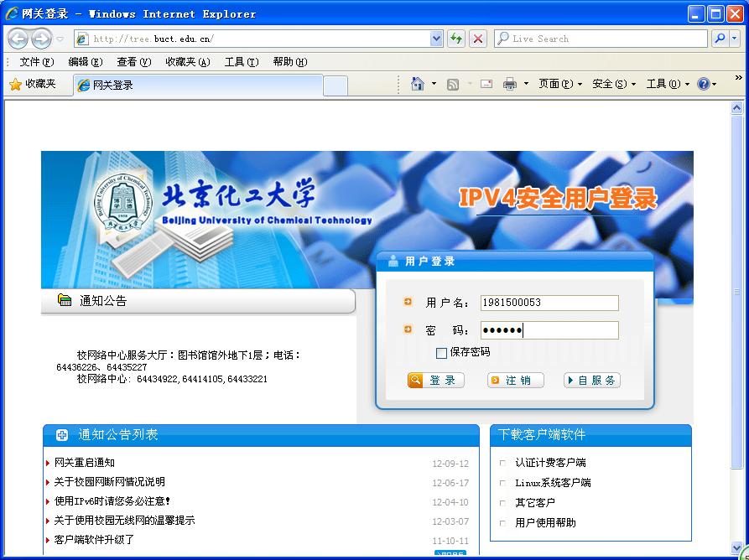Open the 安全(S) command bar menu

[x=613, y=84]
